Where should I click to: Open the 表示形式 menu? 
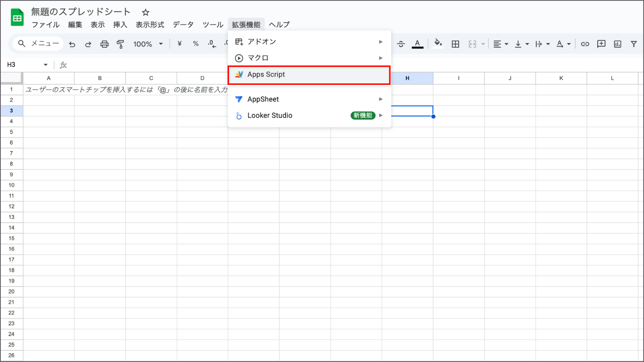[x=150, y=25]
